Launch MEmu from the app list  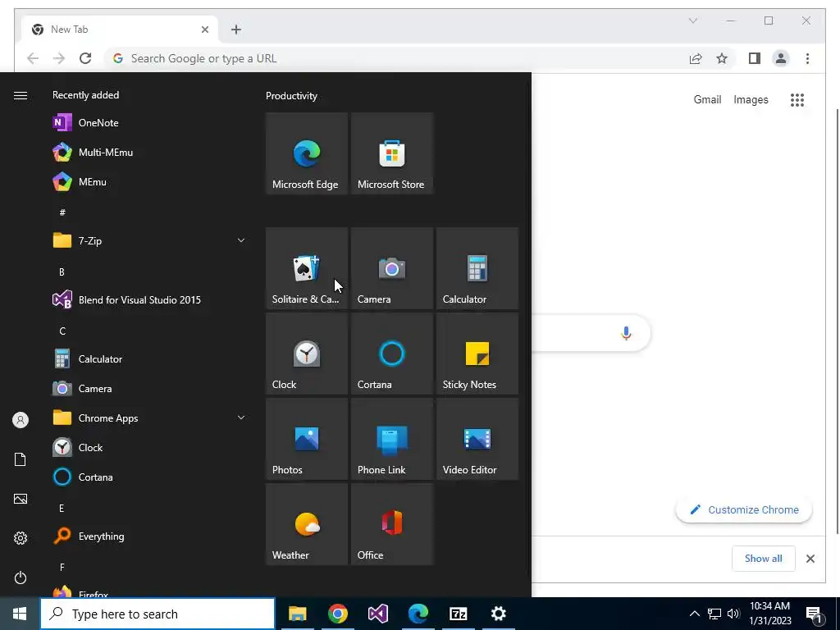pyautogui.click(x=149, y=181)
